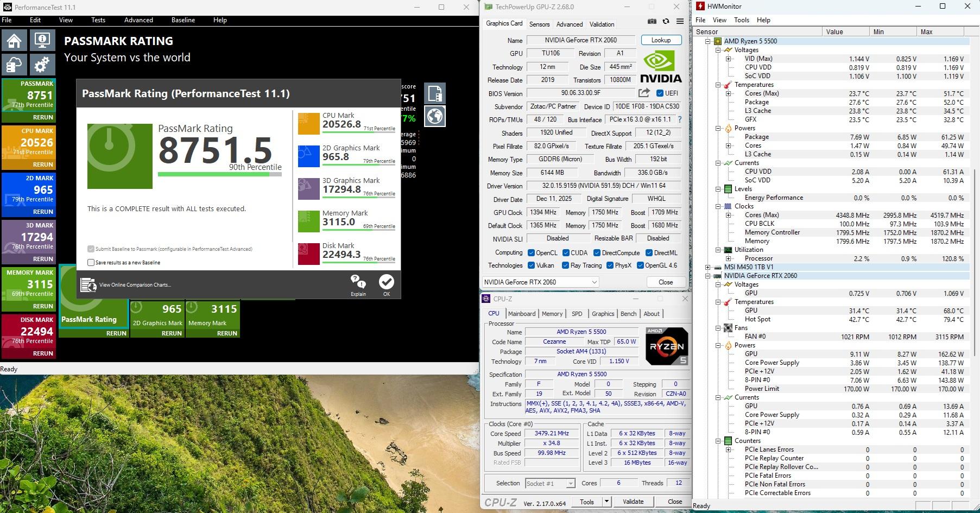Collapse the AMD Ryzen 5 5500 tree node

(708, 41)
